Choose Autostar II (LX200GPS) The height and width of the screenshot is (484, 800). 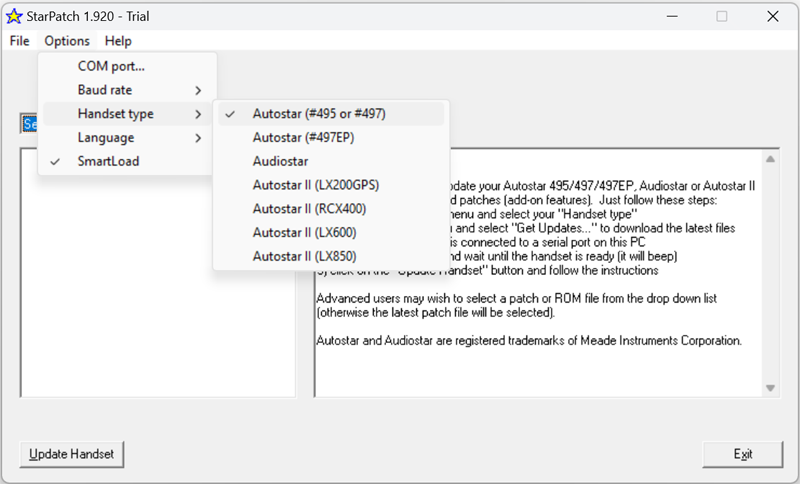point(316,185)
